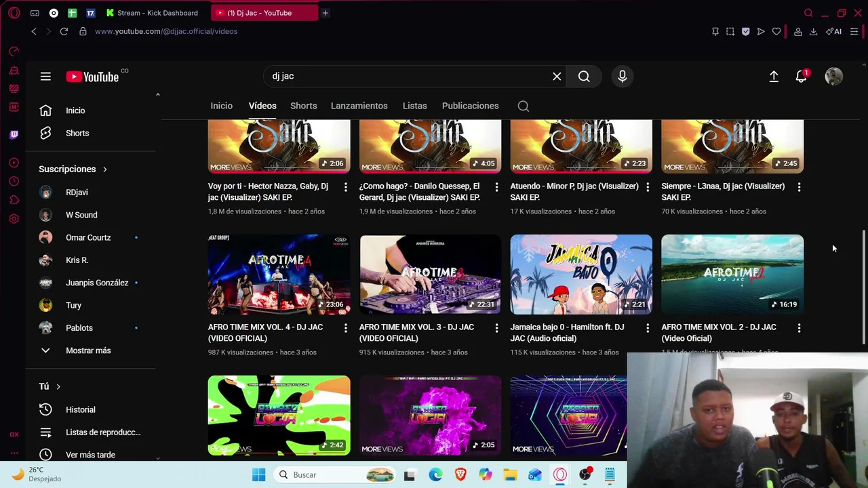868x488 pixels.
Task: Open the Publicaciones tab
Action: pos(471,106)
